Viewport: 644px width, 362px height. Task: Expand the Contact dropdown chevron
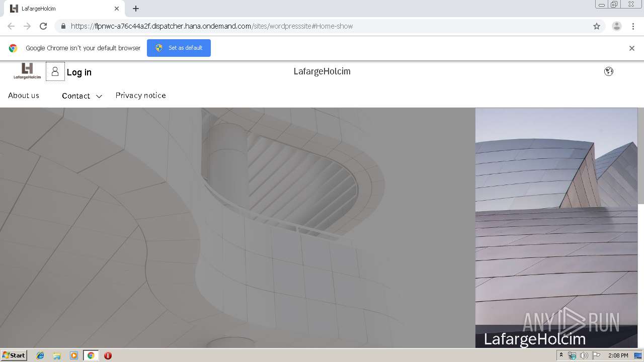tap(99, 96)
